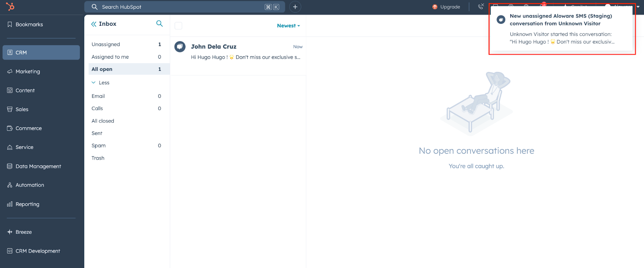Open the new unassigned Aloware SMS notification
This screenshot has height=268, width=644.
pyautogui.click(x=562, y=29)
